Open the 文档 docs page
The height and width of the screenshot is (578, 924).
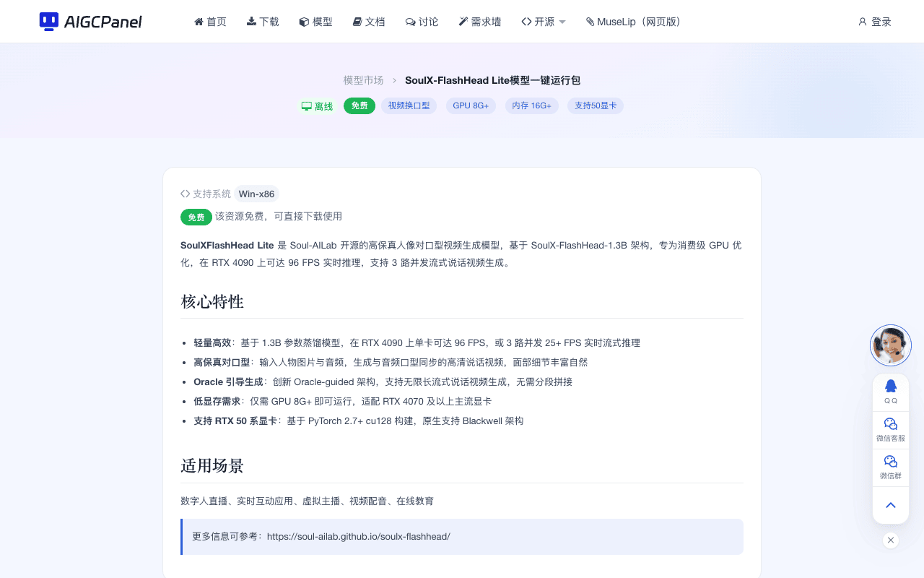369,22
